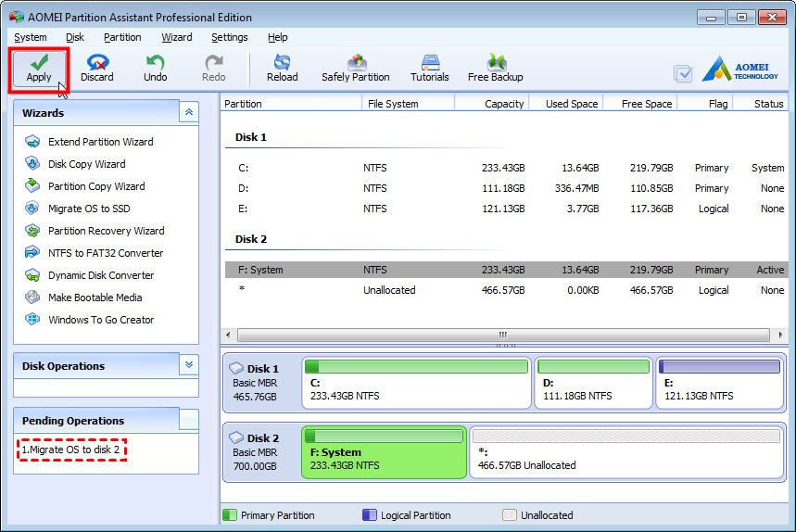Open Safely Partition feature
The height and width of the screenshot is (532, 796).
pos(355,69)
